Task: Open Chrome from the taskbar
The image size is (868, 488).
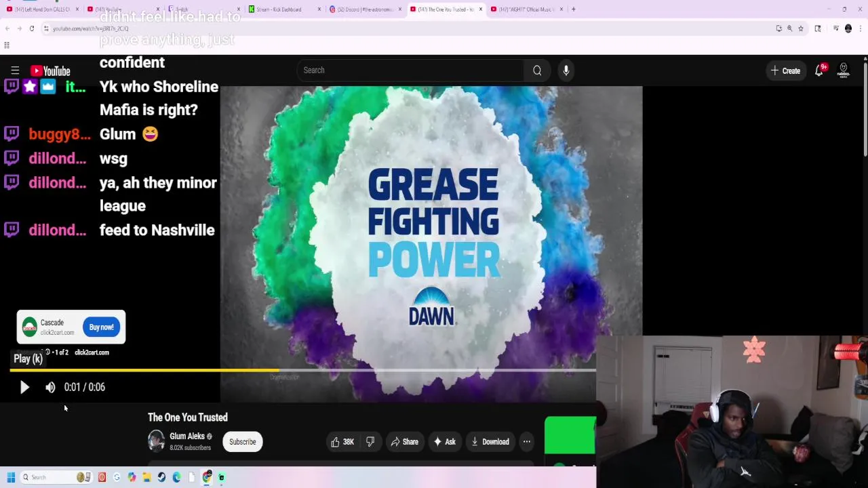Action: (x=207, y=477)
